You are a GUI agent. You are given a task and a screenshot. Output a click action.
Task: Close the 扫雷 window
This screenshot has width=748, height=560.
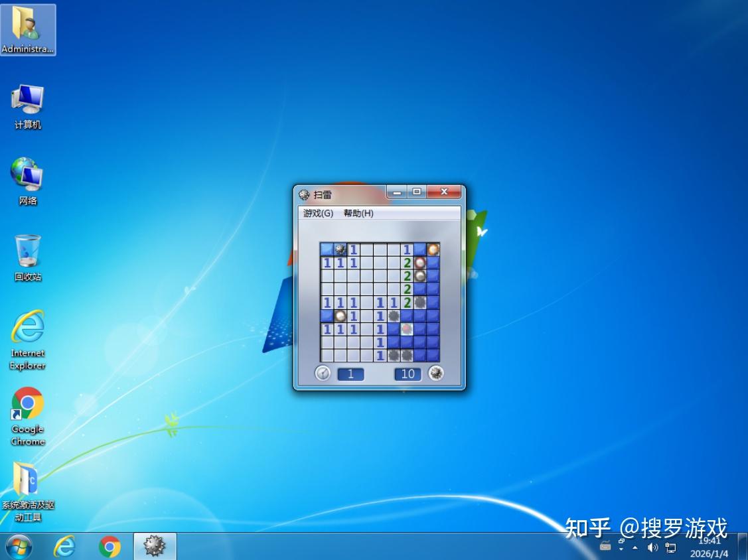444,192
